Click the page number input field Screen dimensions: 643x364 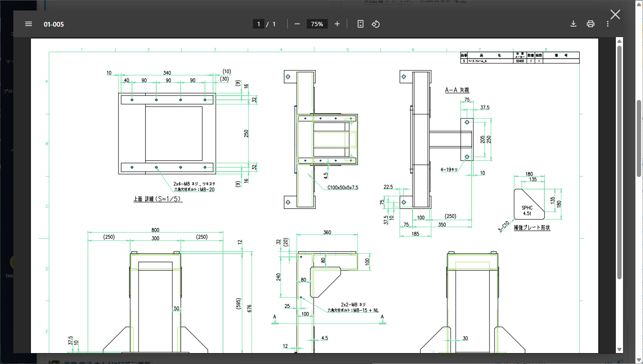point(259,24)
